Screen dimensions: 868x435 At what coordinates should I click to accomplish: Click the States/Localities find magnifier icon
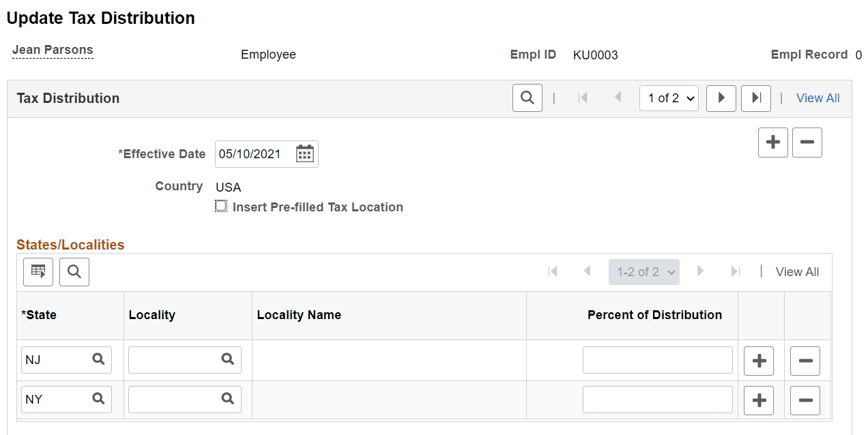(74, 272)
